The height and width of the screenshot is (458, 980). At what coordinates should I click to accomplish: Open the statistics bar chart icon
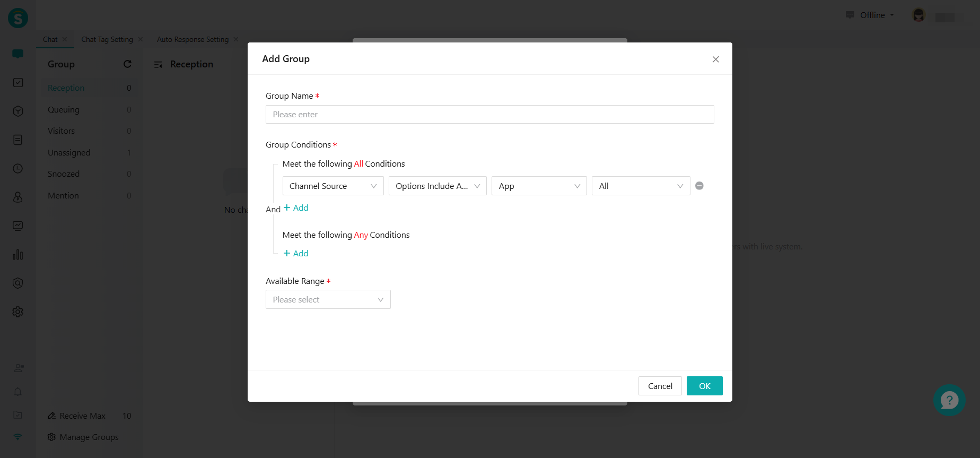pos(18,255)
